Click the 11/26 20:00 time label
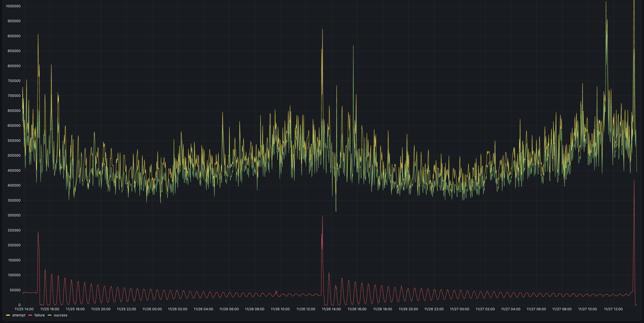 pyautogui.click(x=408, y=309)
